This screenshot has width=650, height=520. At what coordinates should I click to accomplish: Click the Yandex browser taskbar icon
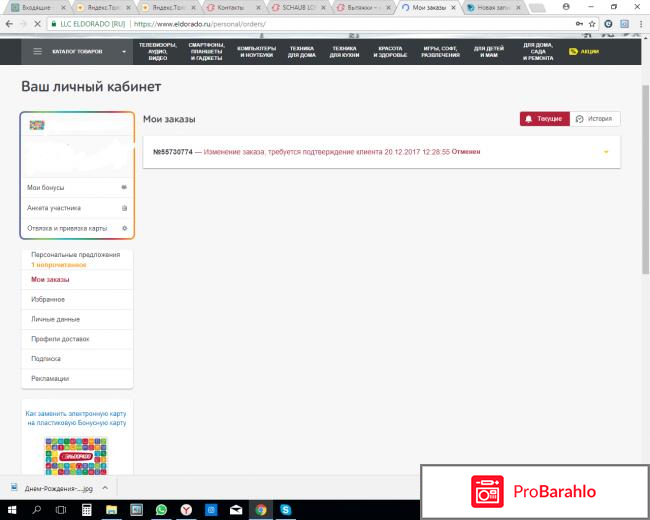pyautogui.click(x=186, y=509)
